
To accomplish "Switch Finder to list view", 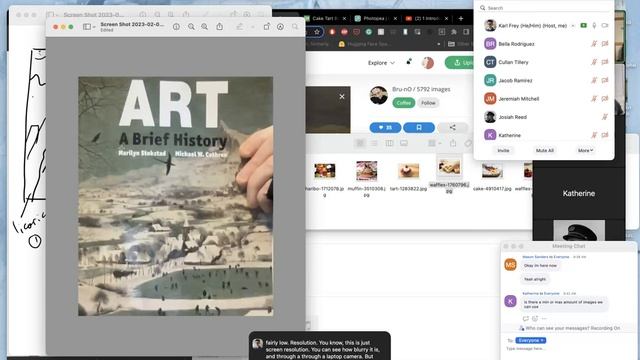I will (x=374, y=143).
